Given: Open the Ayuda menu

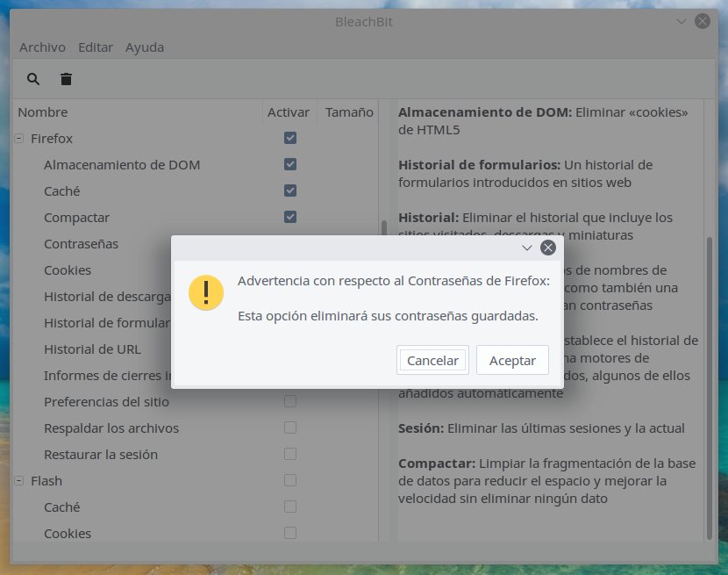Looking at the screenshot, I should pos(145,47).
